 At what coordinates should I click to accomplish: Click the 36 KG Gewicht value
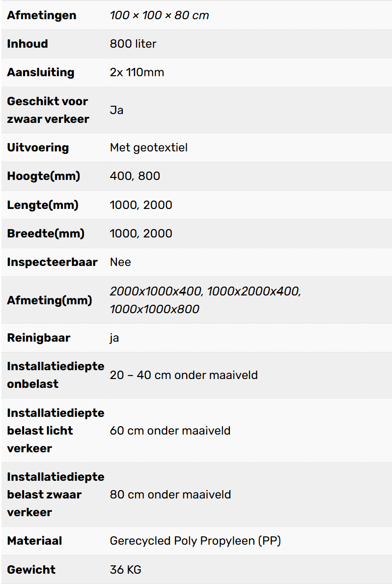[125, 570]
